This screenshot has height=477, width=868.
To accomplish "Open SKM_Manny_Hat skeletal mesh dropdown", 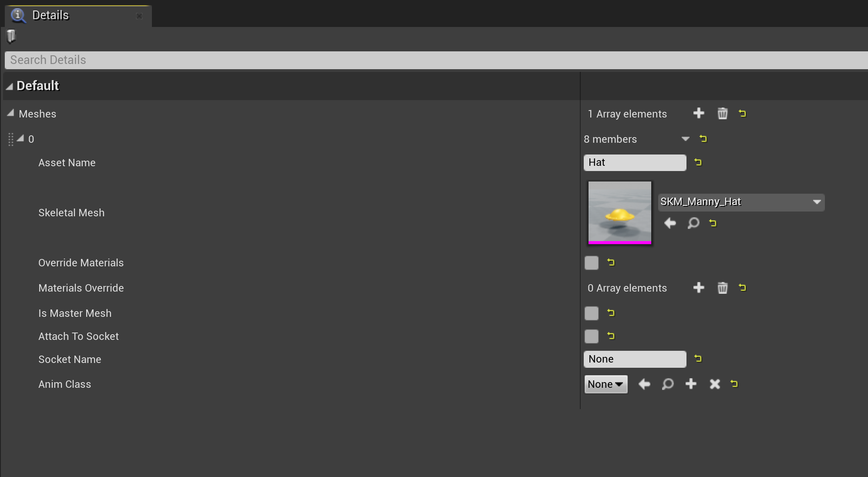I will click(741, 202).
